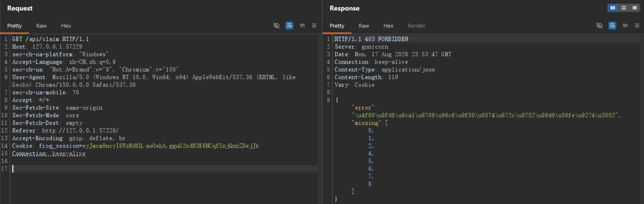Screen dimensions: 644x204
Task: Open the Request panel hamburger menu
Action: 314,25
